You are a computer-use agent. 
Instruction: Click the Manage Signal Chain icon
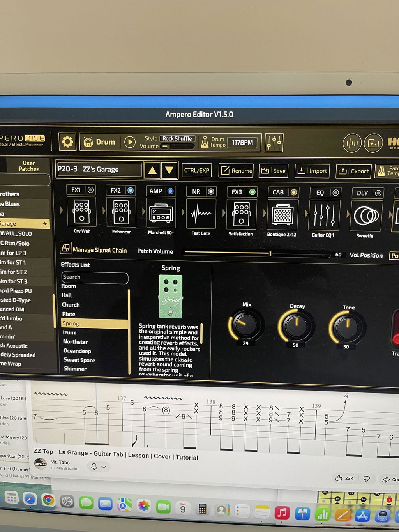pos(65,248)
